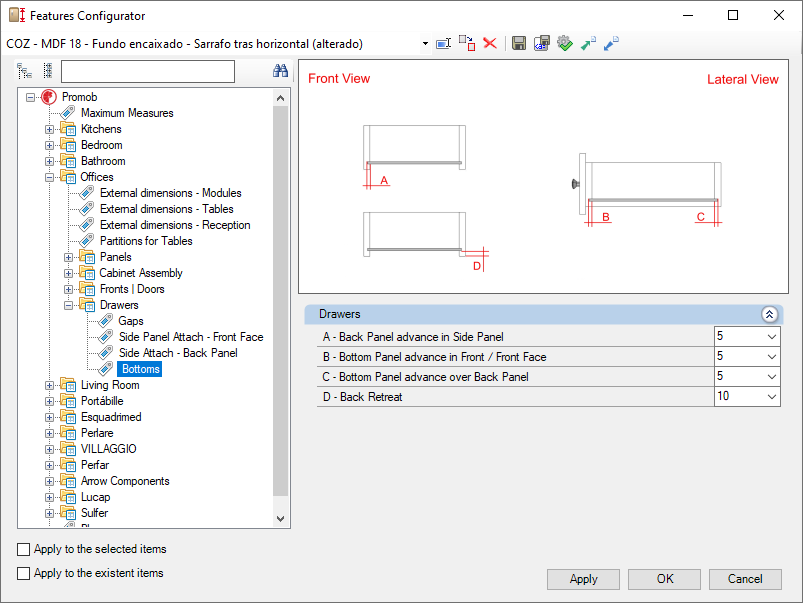Click the save-as XML icon

coord(541,43)
